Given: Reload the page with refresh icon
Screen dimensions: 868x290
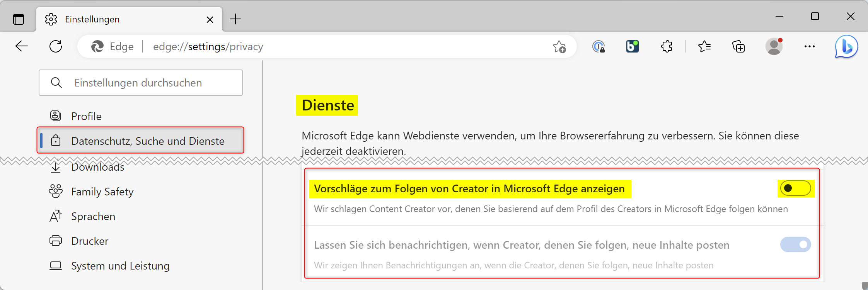Looking at the screenshot, I should coord(56,46).
